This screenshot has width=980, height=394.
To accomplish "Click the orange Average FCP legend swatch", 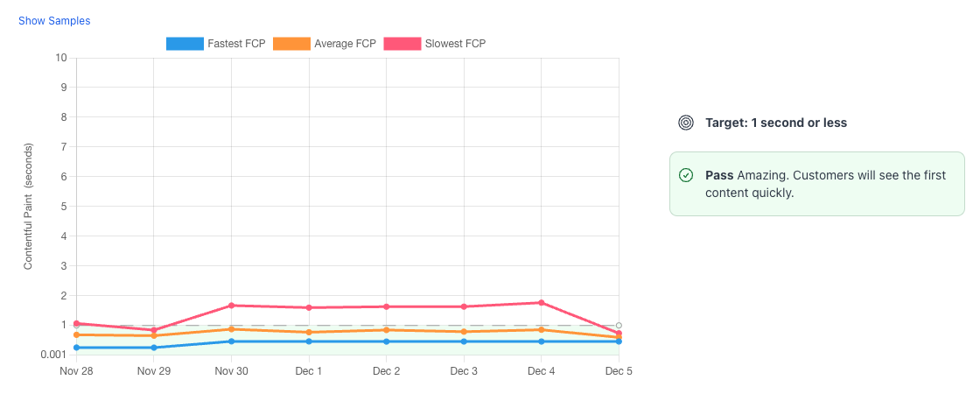I will (291, 43).
